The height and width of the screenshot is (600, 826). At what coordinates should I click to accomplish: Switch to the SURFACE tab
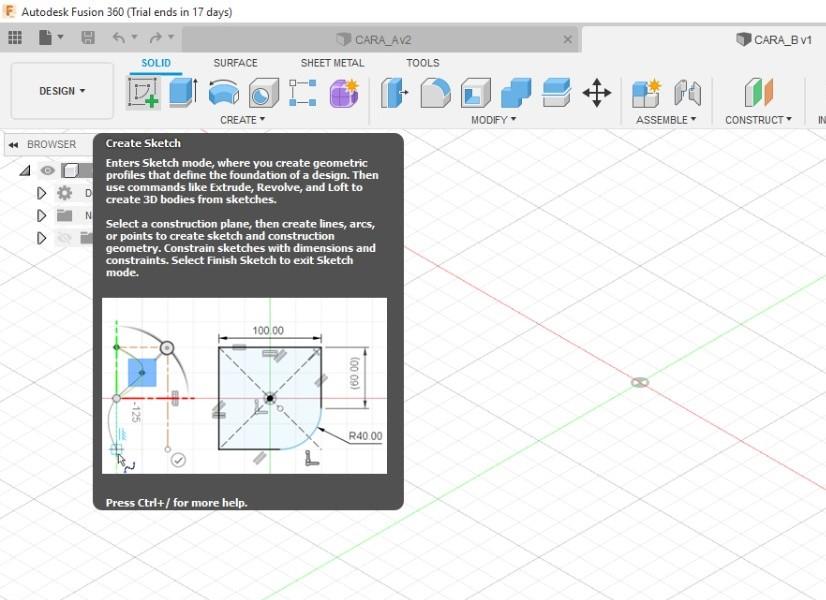click(x=235, y=63)
